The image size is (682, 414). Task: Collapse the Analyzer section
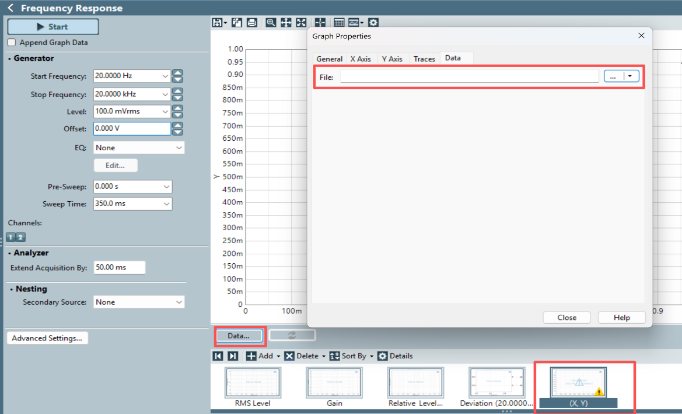(10, 253)
